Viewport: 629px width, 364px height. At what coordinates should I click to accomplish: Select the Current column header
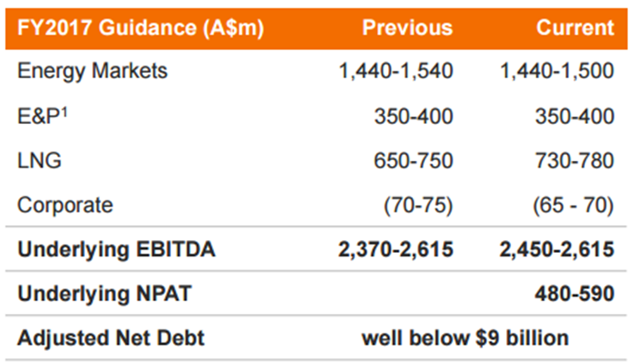[x=576, y=28]
